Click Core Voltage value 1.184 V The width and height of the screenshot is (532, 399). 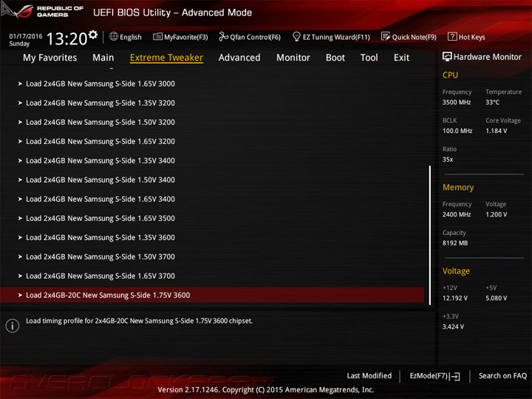[x=496, y=131]
